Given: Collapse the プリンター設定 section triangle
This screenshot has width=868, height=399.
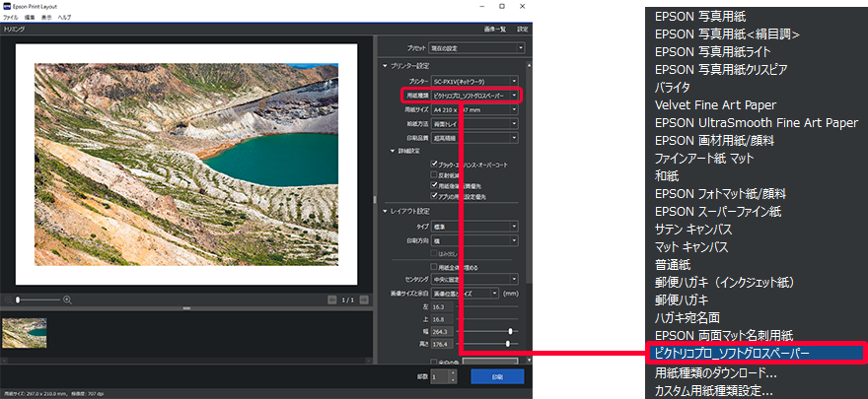Looking at the screenshot, I should [386, 65].
